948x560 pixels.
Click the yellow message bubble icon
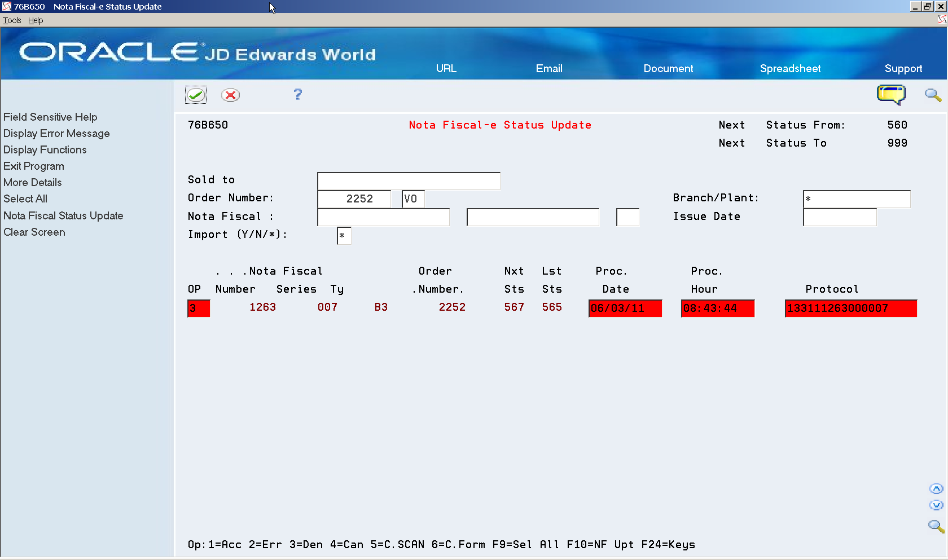(891, 95)
